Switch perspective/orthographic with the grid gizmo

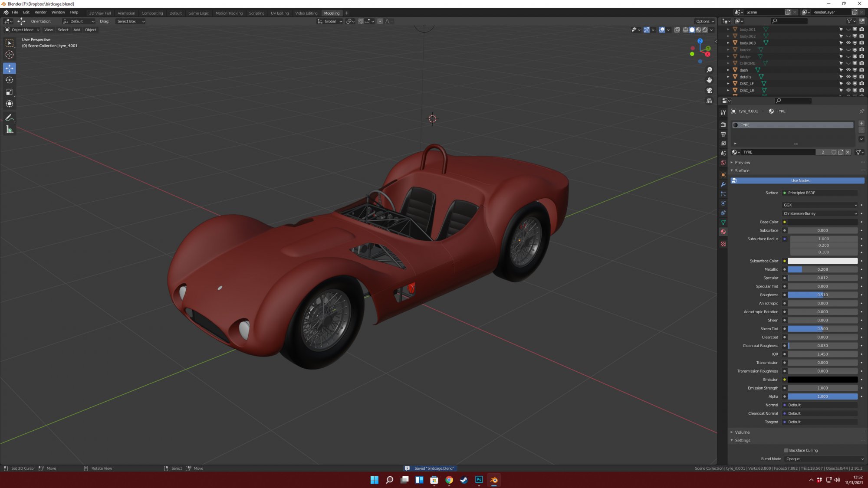click(709, 101)
